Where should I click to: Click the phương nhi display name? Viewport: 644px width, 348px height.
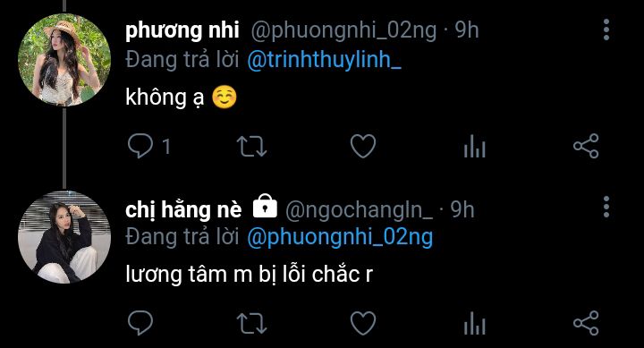point(182,30)
